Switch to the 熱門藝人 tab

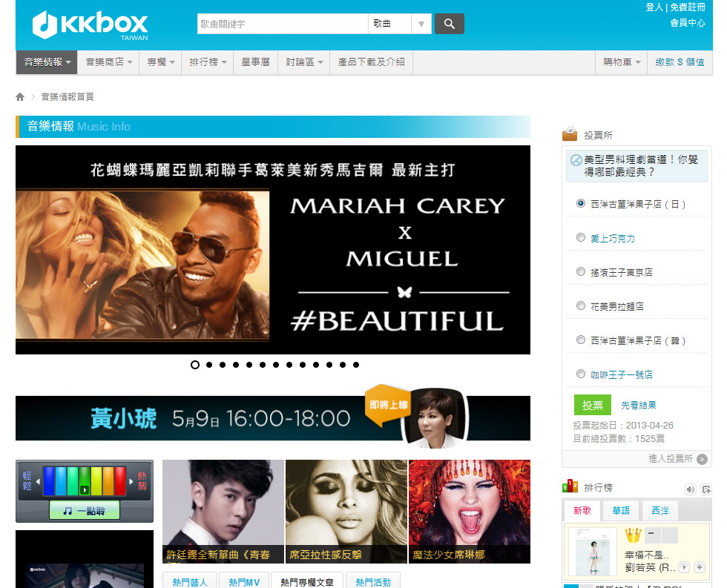[190, 581]
